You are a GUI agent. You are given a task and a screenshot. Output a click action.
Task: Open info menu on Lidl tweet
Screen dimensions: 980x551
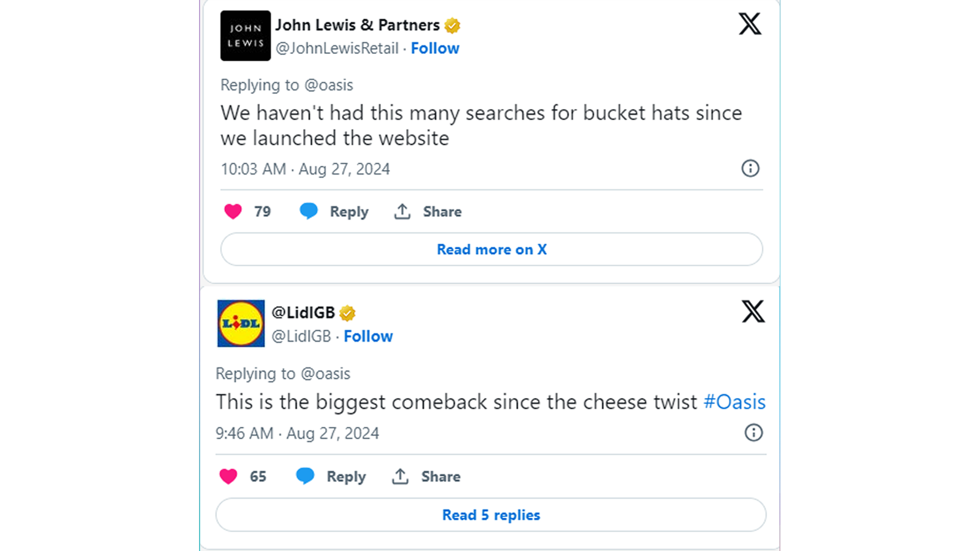(753, 433)
